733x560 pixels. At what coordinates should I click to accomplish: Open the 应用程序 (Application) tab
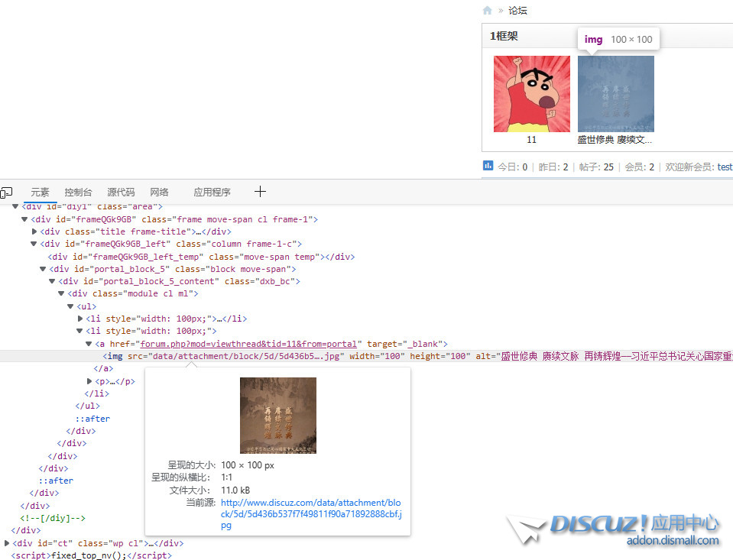[212, 193]
